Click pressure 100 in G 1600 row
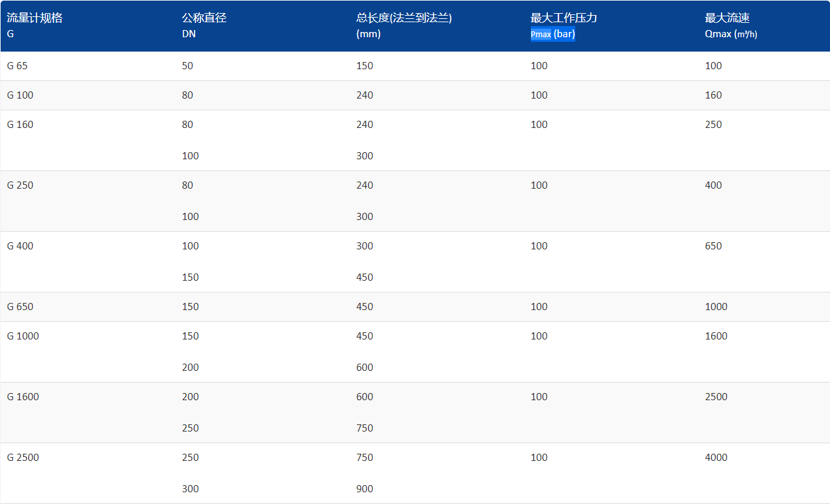Viewport: 830px width, 504px height. click(x=539, y=397)
